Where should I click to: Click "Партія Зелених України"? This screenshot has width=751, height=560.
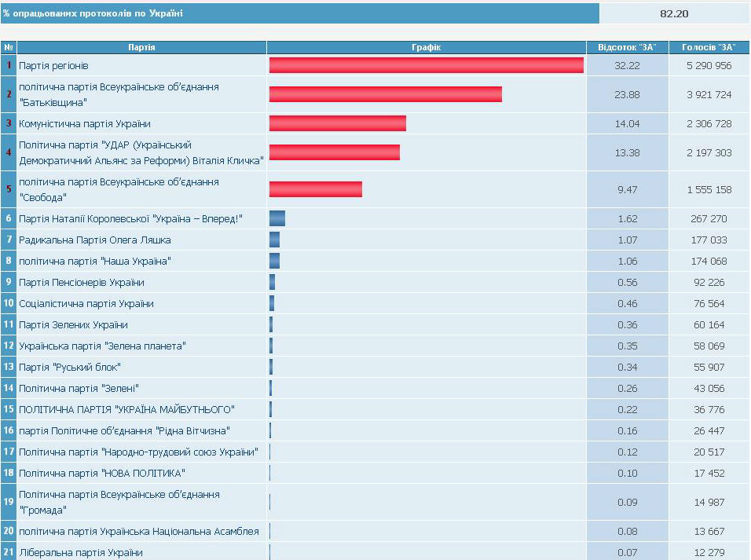[73, 325]
